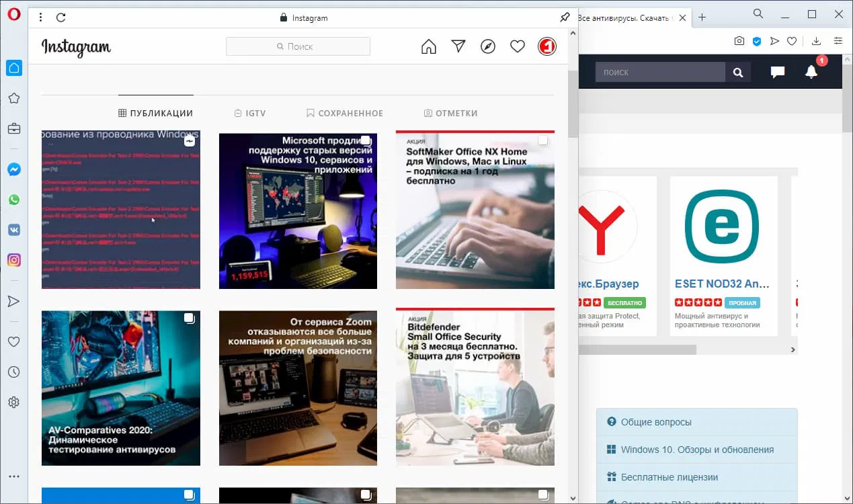The image size is (853, 504).
Task: Switch to IGTV tab
Action: pos(250,113)
